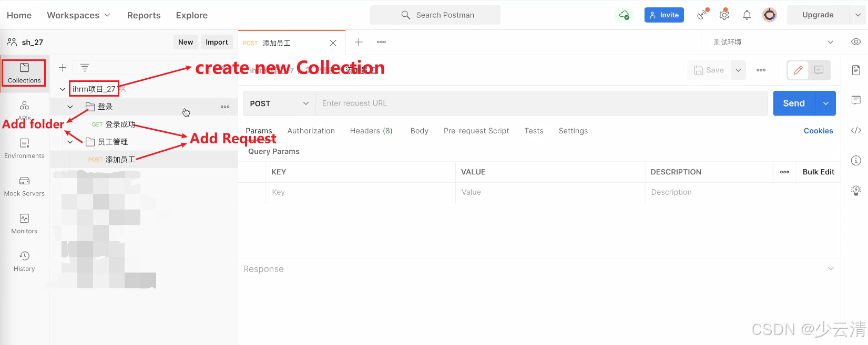
Task: Open the capture requests satellite icon
Action: point(702,15)
